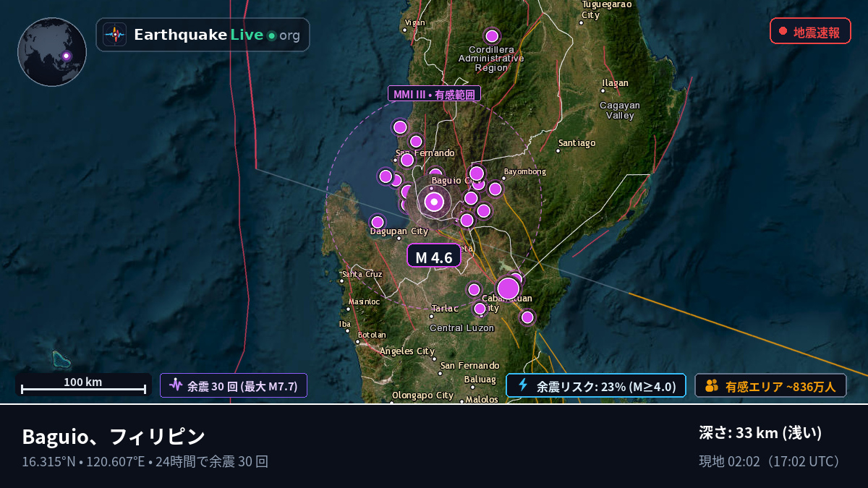Click the aftershock waveform icon
The width and height of the screenshot is (868, 488).
176,385
